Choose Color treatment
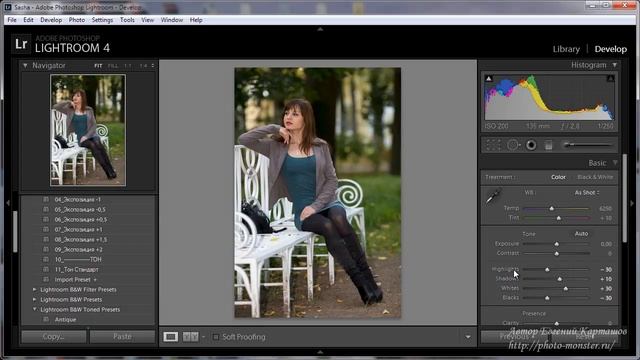The width and height of the screenshot is (640, 360). pos(558,177)
